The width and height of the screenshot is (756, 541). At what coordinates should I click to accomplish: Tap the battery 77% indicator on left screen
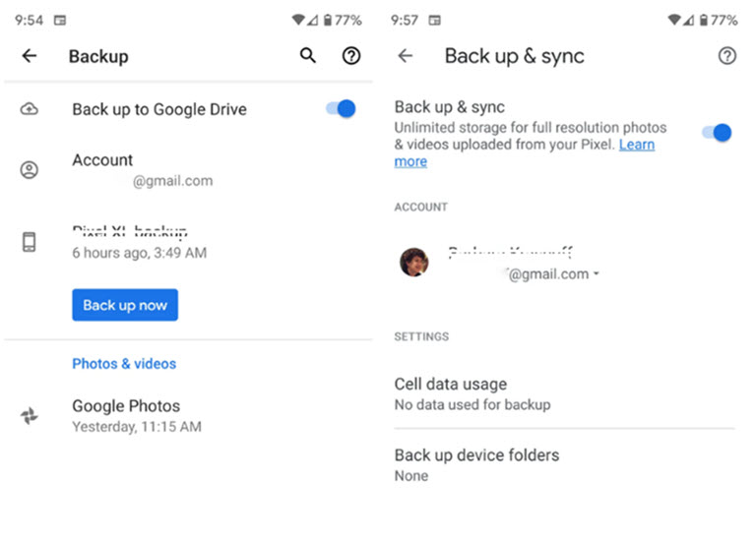[343, 21]
